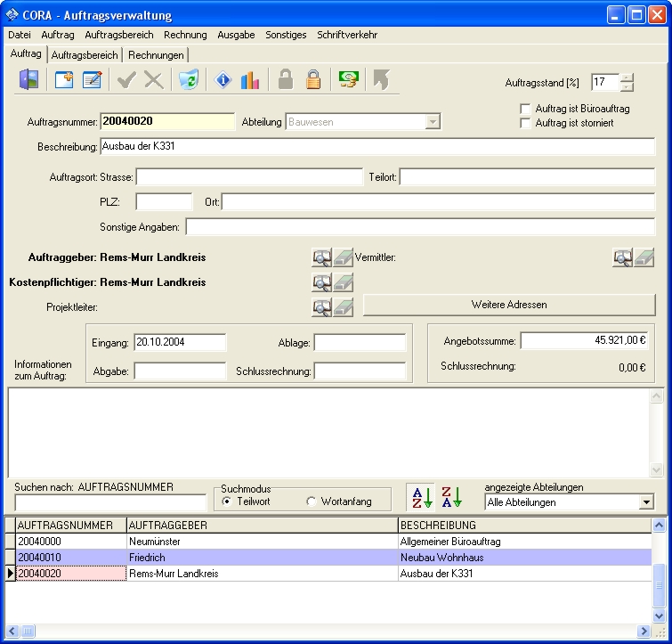Select table row 20040010 Friedrich

328,558
